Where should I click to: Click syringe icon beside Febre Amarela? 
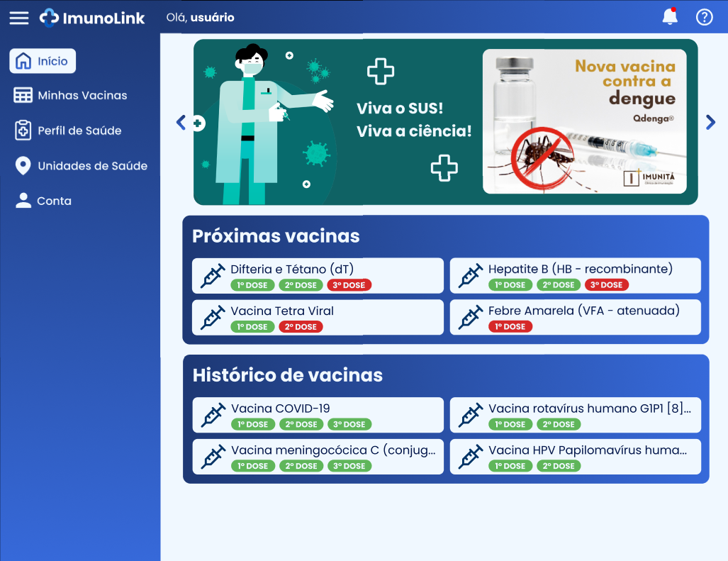click(470, 317)
